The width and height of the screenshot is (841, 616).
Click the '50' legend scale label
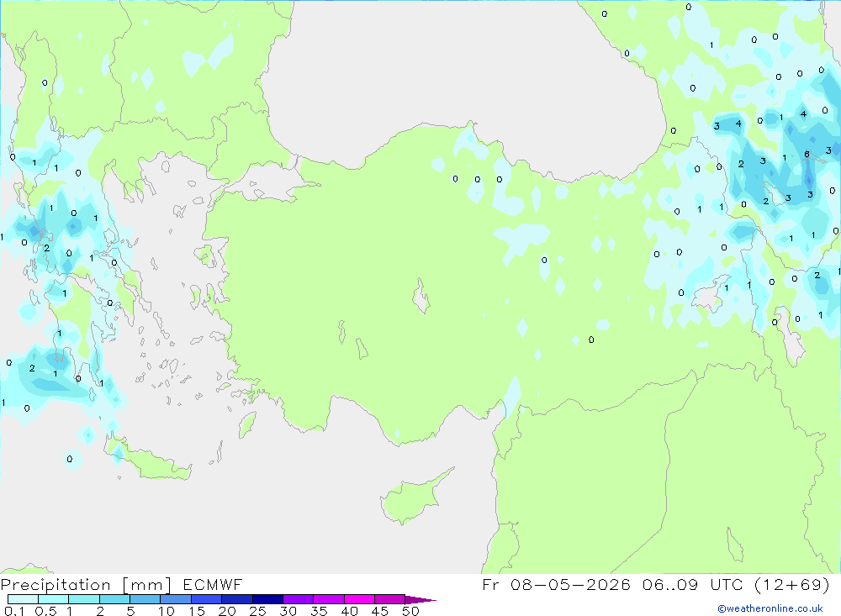click(x=410, y=611)
